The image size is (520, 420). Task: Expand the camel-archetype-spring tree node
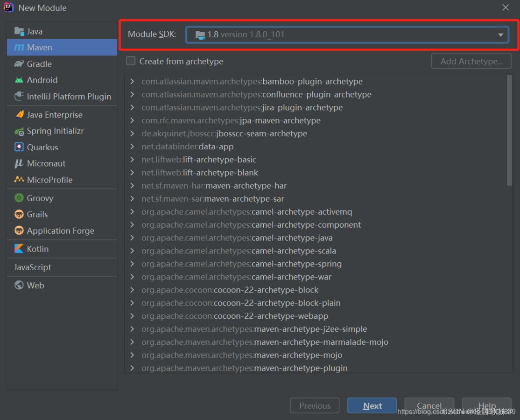[132, 264]
